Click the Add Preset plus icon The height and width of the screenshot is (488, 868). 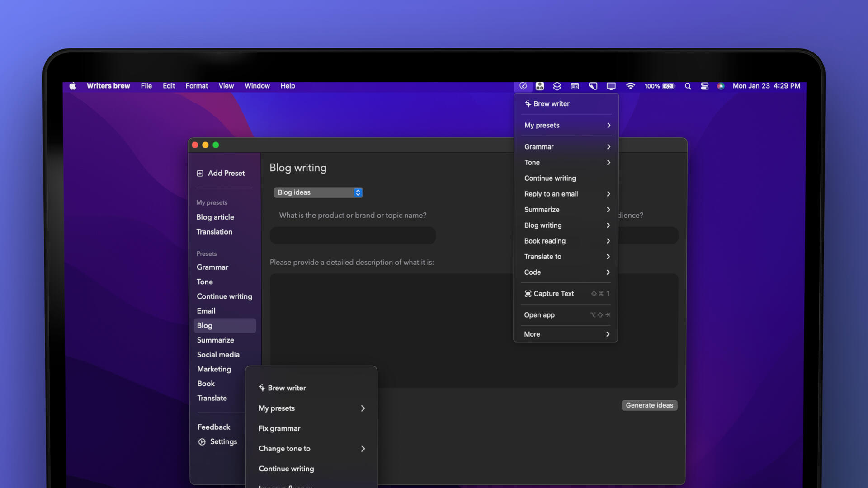[x=200, y=174]
